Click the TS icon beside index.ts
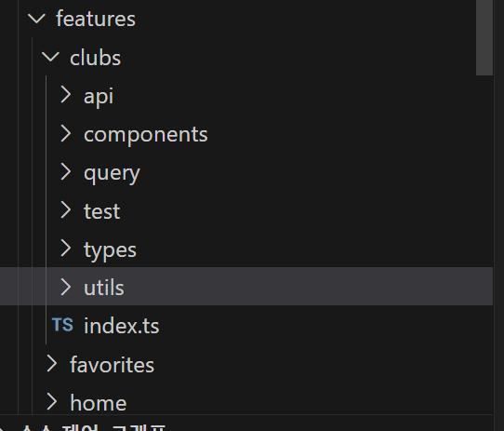 (62, 325)
